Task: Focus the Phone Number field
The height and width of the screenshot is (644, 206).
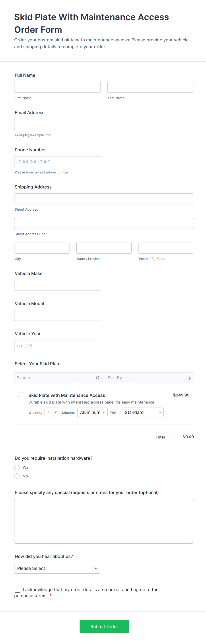Action: (57, 162)
